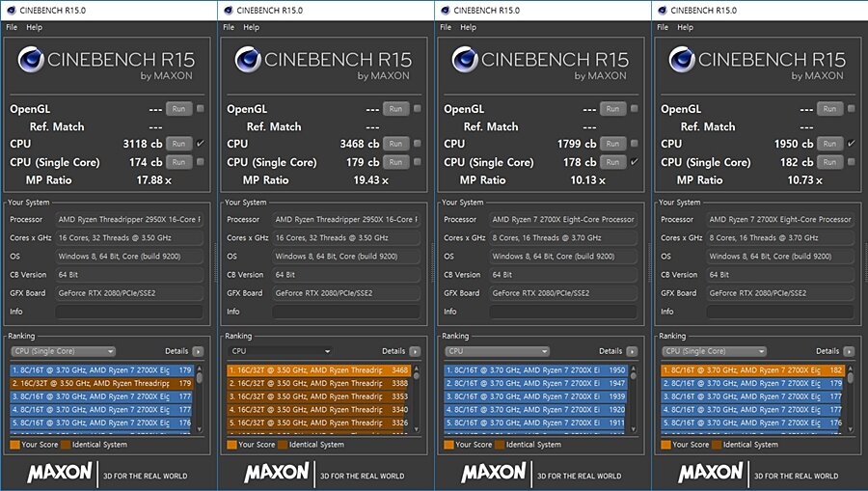This screenshot has width=868, height=491.
Task: Uncheck the CPU test checkbox beside 3118 cb
Action: point(201,144)
